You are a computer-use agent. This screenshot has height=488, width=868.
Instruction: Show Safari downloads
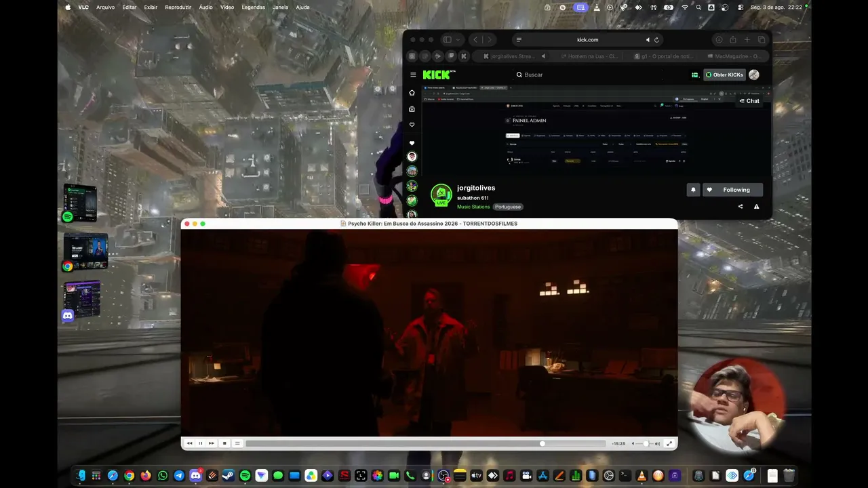719,40
